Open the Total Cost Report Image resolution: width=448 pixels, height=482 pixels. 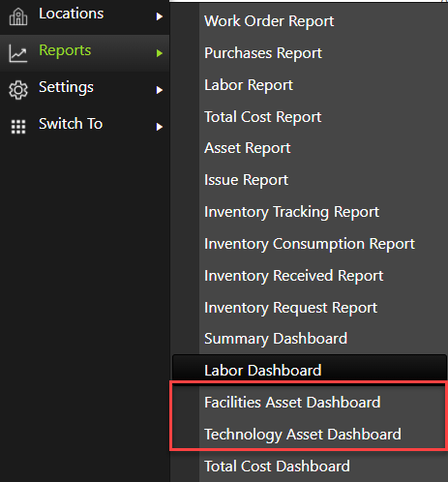pos(262,117)
